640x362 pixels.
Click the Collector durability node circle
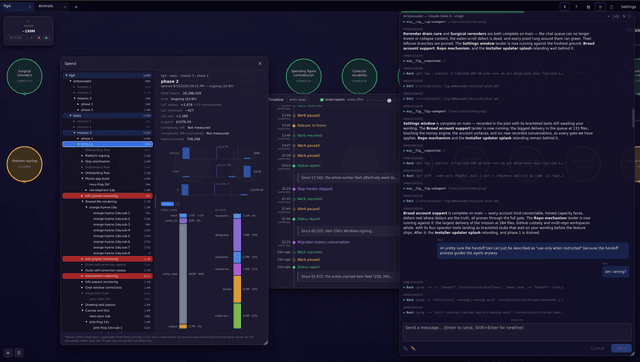[359, 76]
